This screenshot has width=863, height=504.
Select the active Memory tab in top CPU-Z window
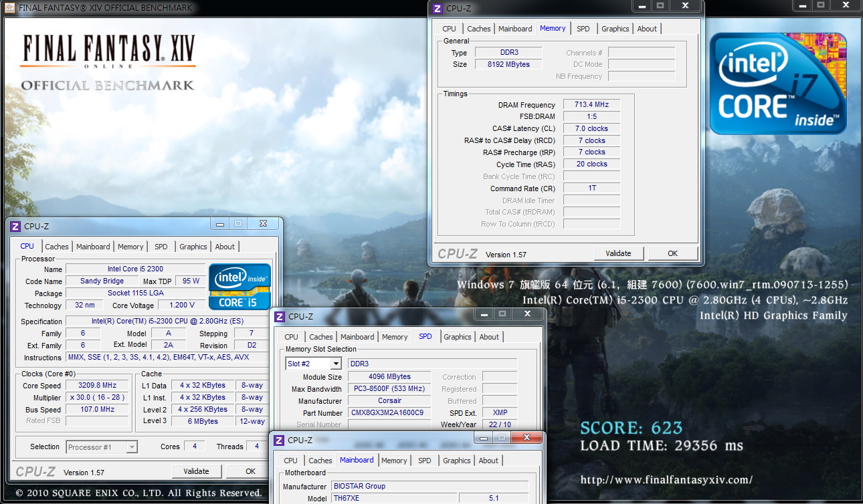coord(553,28)
